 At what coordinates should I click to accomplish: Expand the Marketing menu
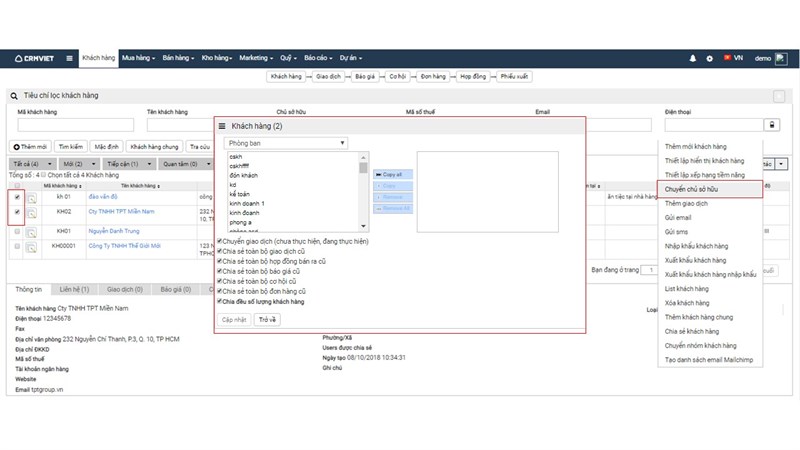(256, 58)
